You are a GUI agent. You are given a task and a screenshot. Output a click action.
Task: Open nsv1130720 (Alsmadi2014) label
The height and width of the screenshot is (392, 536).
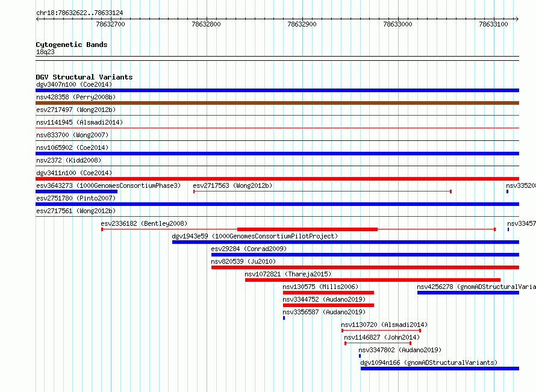[384, 325]
